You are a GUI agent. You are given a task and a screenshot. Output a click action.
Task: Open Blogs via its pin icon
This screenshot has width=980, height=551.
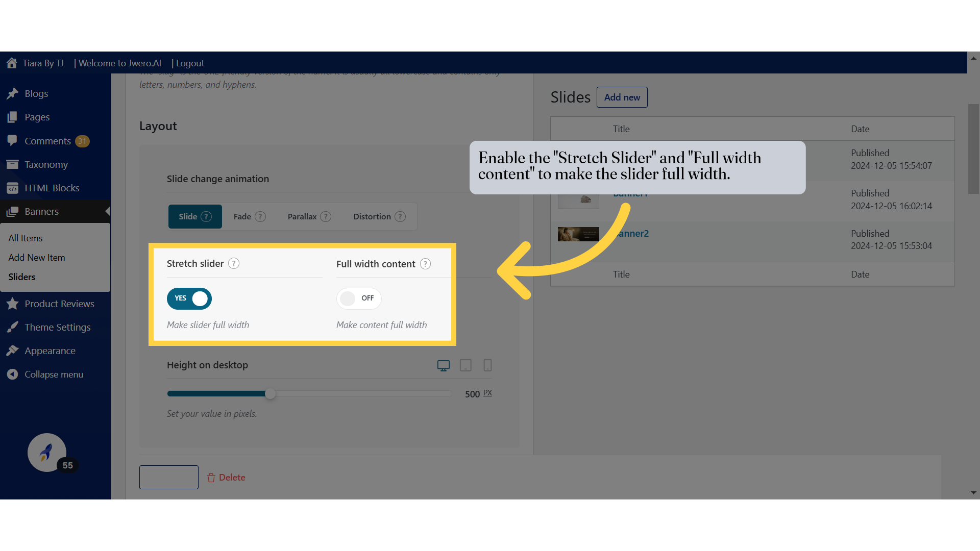click(13, 93)
